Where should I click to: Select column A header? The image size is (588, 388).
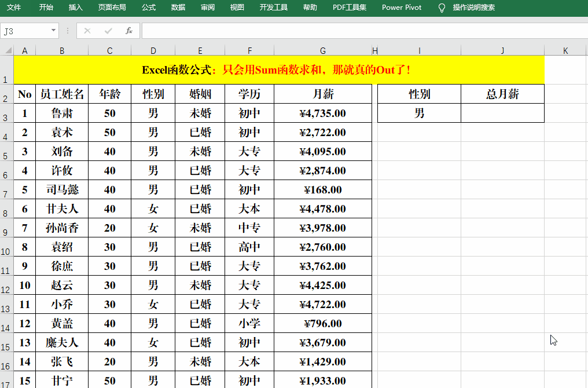click(x=25, y=50)
